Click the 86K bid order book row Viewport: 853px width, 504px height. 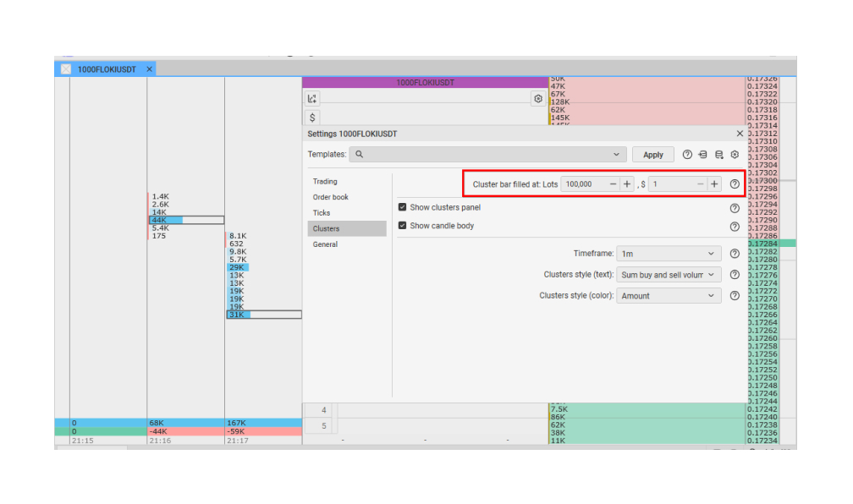(647, 417)
